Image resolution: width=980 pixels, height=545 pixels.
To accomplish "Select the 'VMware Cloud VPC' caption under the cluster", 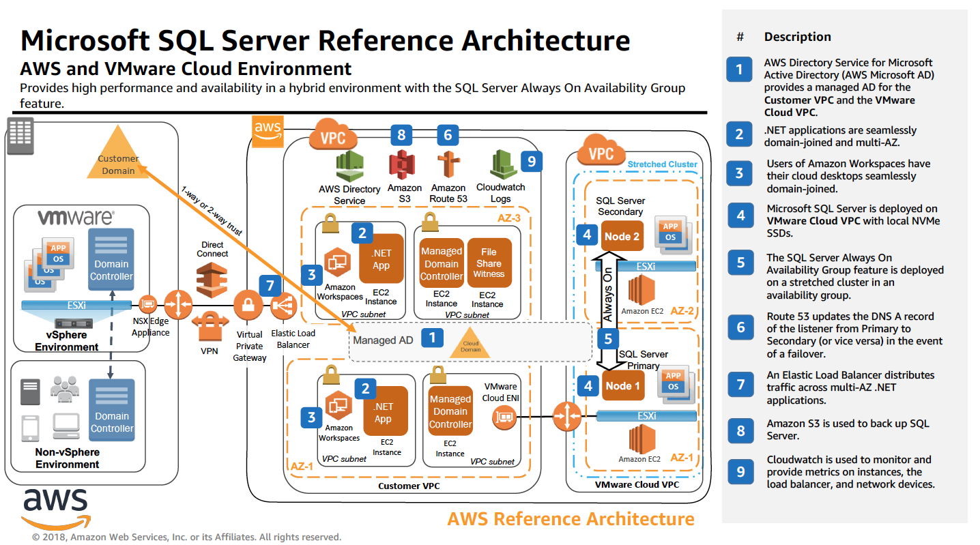I will click(637, 484).
